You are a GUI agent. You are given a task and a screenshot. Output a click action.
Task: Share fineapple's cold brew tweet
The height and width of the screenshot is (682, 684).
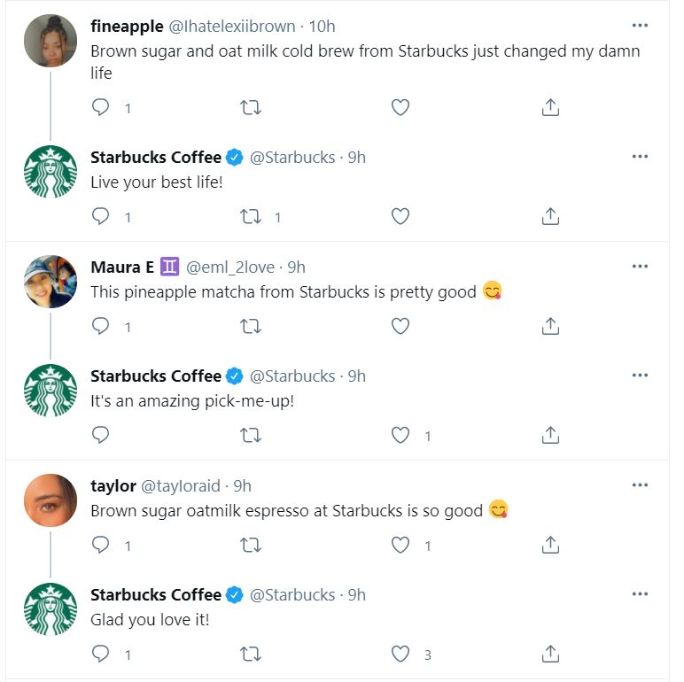pos(549,107)
